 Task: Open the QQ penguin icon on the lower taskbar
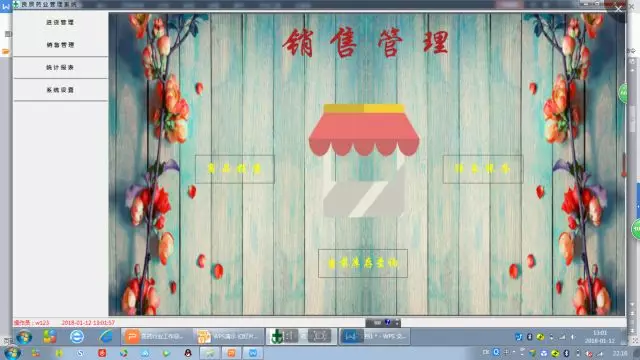(x=188, y=353)
